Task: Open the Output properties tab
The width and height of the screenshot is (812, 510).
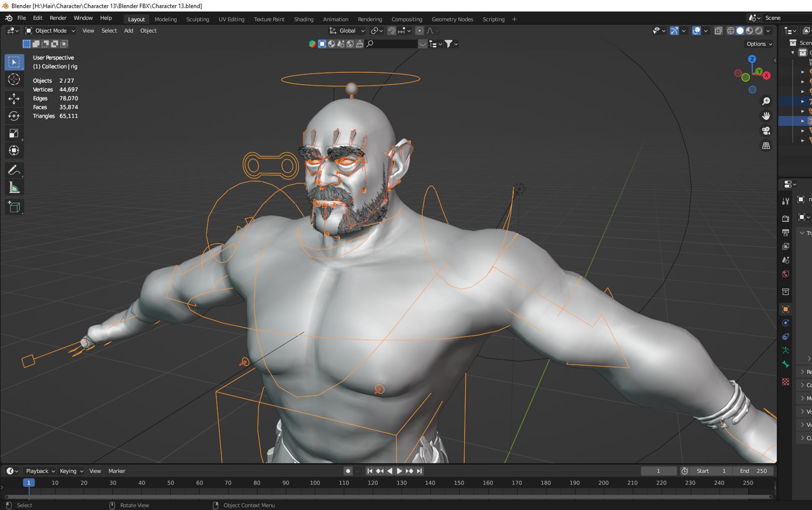Action: [x=786, y=232]
